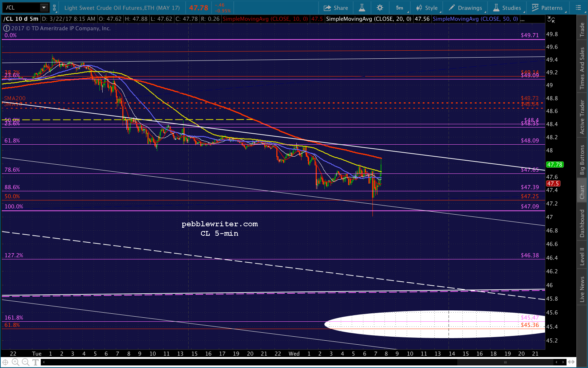Viewport: 588px width, 368px height.
Task: Click the scroll-left arrow on time scrollbar
Action: [44, 362]
